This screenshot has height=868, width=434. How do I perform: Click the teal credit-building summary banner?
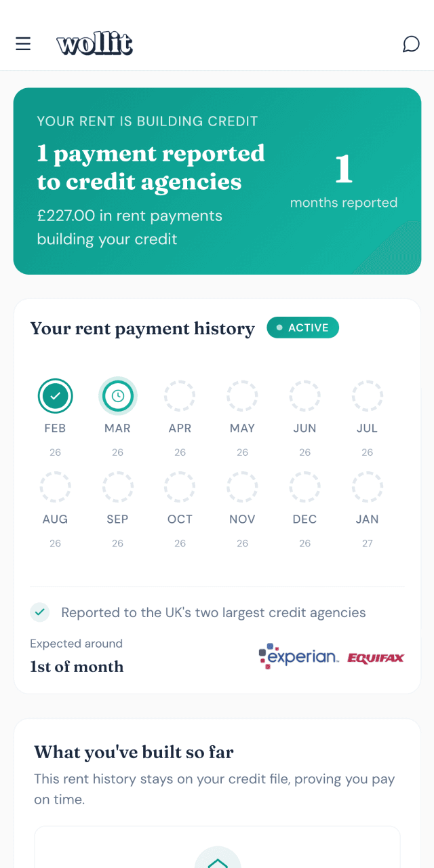[x=217, y=180]
